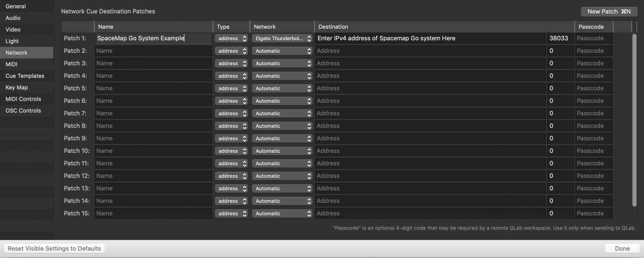Open Patch 12 Network dropdown

point(282,176)
